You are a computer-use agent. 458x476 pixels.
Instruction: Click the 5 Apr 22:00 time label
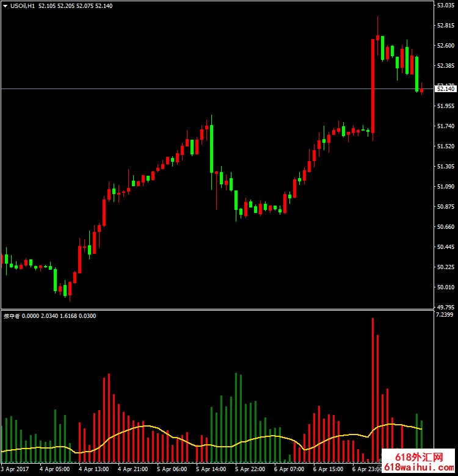click(x=249, y=469)
